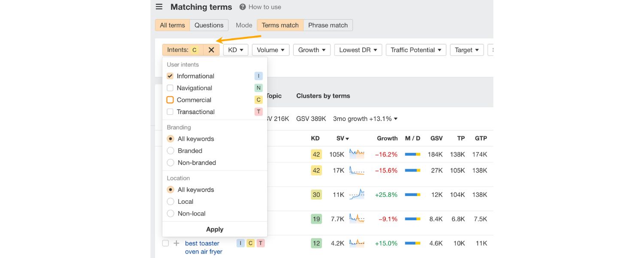Select Phrase match mode
Image resolution: width=644 pixels, height=258 pixels.
coord(328,25)
